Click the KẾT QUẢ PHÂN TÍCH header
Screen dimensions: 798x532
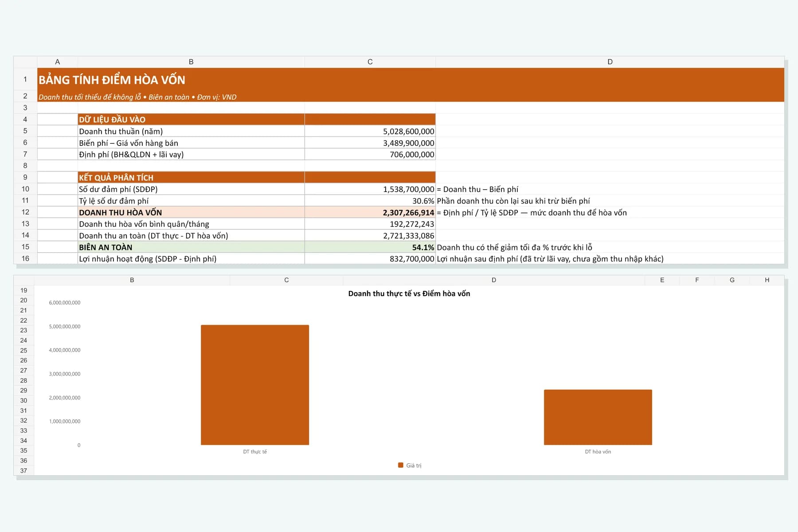(x=191, y=177)
